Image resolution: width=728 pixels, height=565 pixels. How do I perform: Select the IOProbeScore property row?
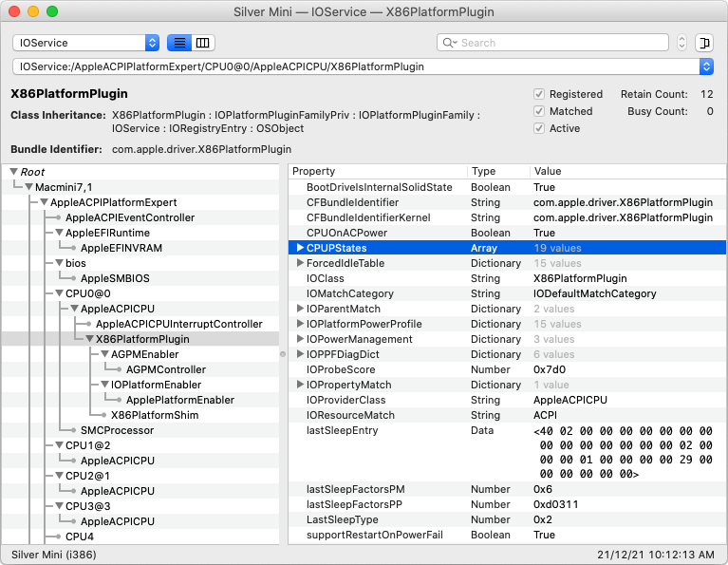[x=507, y=369]
